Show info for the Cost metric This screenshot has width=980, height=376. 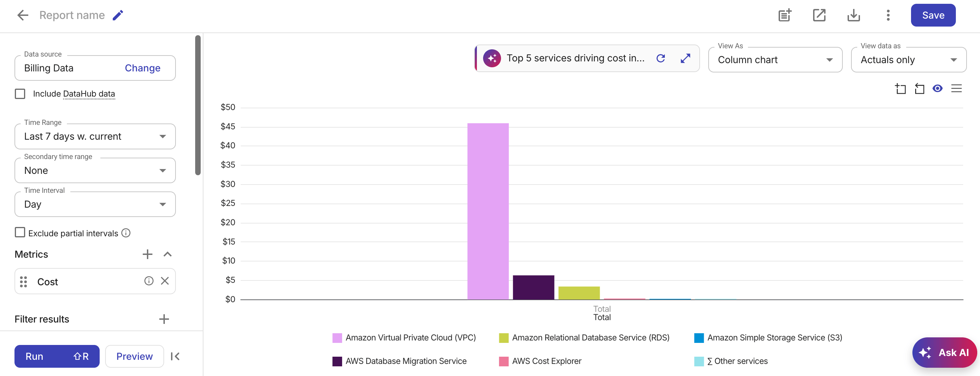tap(149, 281)
